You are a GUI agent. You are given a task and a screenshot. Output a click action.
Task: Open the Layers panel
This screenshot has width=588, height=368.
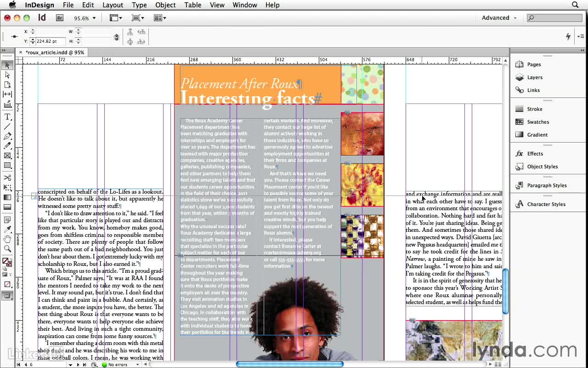point(535,77)
